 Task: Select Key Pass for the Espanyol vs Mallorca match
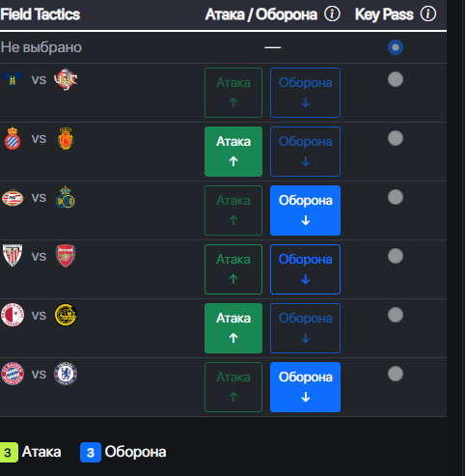point(396,138)
